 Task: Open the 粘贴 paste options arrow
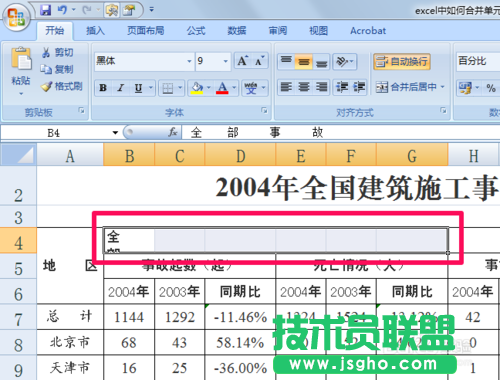pyautogui.click(x=21, y=94)
